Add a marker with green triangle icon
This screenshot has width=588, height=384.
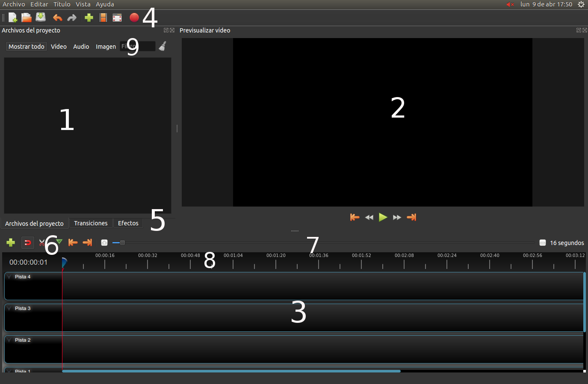click(59, 242)
